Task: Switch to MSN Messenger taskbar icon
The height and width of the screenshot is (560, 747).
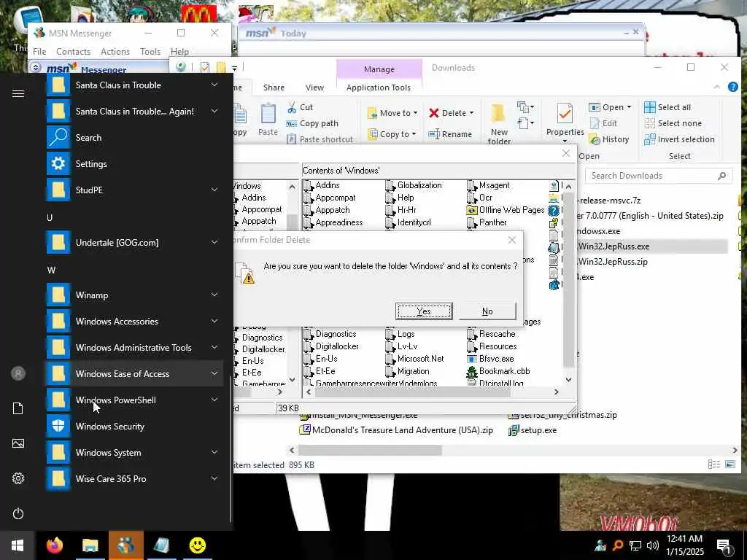Action: (125, 545)
